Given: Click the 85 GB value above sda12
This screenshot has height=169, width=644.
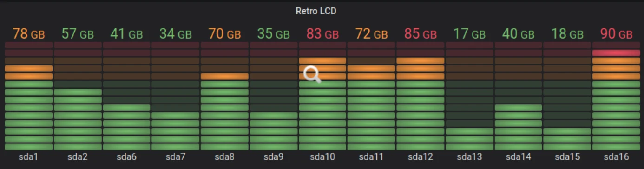Looking at the screenshot, I should click(x=421, y=34).
